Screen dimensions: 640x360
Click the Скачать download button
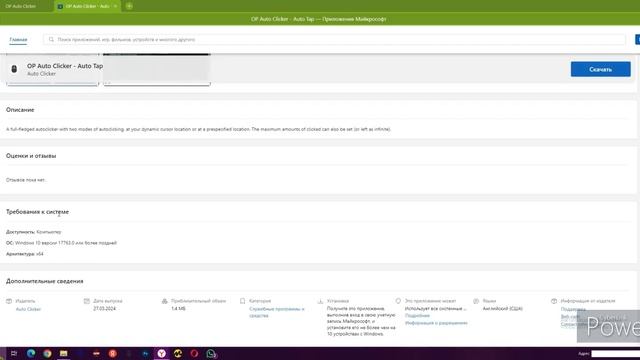[600, 69]
